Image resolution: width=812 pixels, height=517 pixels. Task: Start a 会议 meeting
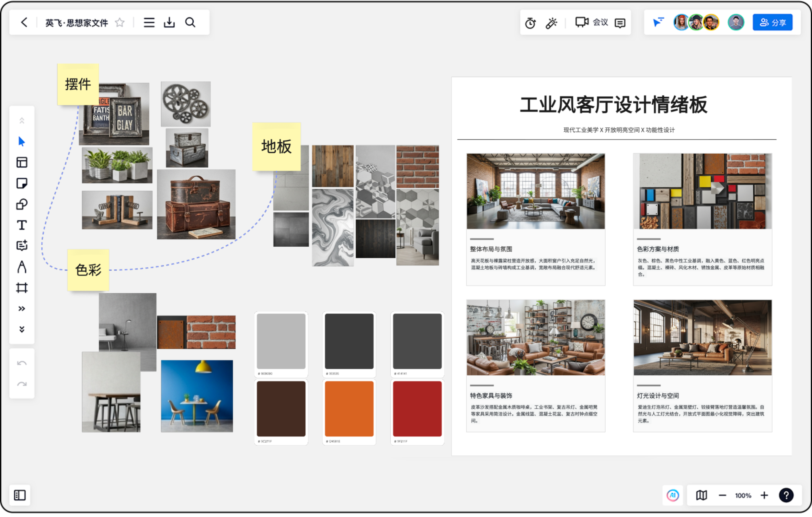[x=591, y=23]
